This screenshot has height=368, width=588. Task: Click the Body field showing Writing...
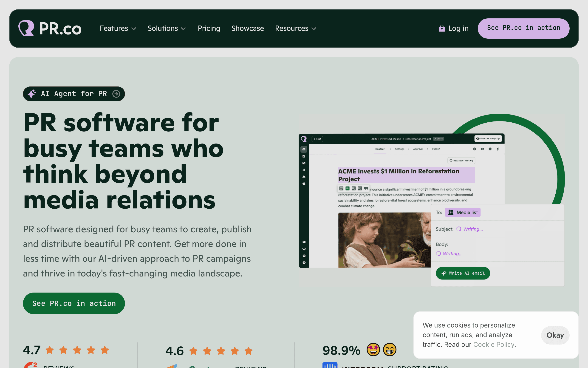pos(498,249)
